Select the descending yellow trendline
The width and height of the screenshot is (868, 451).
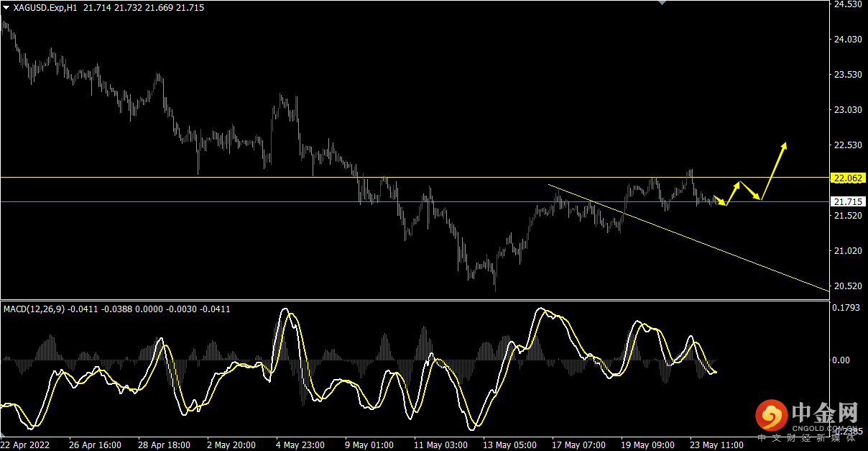(690, 237)
